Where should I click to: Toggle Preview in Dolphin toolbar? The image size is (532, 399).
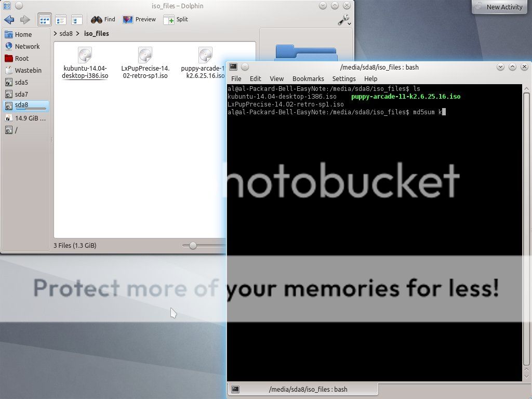[x=139, y=20]
